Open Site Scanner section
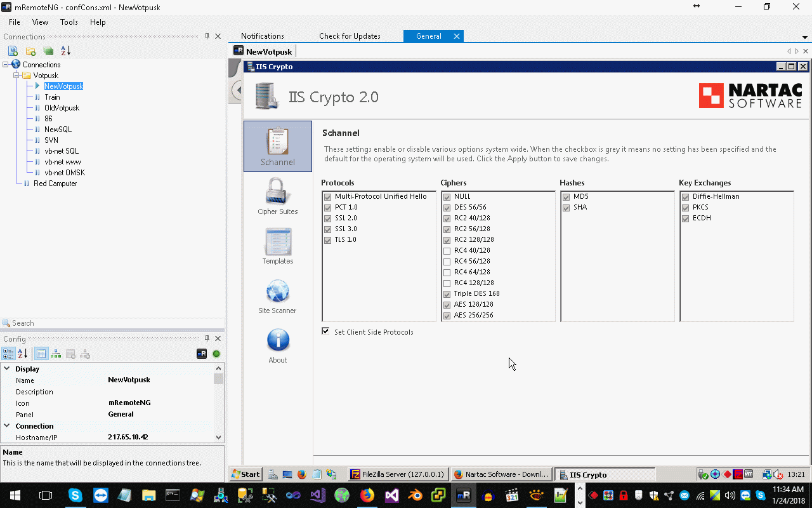This screenshot has width=812, height=508. [278, 296]
